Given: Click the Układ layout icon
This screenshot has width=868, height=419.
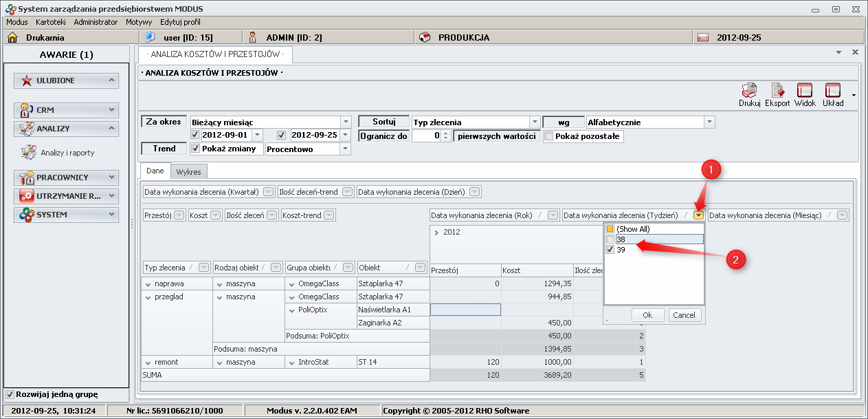Looking at the screenshot, I should pos(833,91).
